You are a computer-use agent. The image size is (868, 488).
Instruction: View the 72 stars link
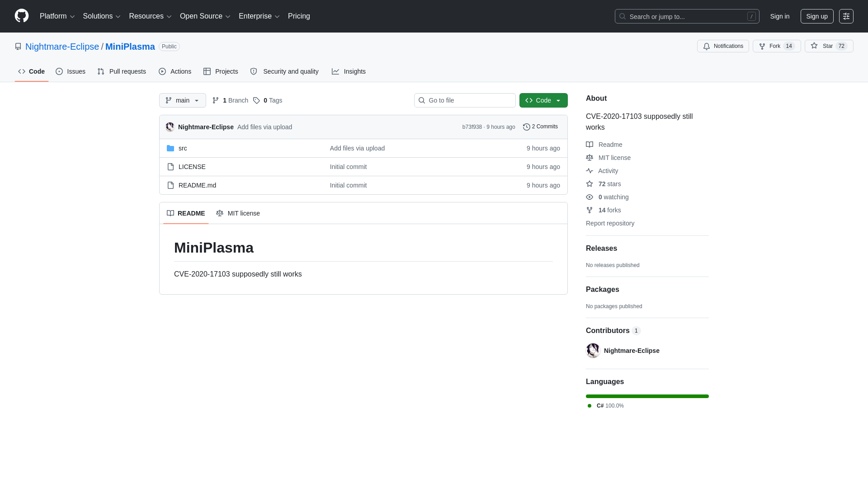(x=604, y=184)
